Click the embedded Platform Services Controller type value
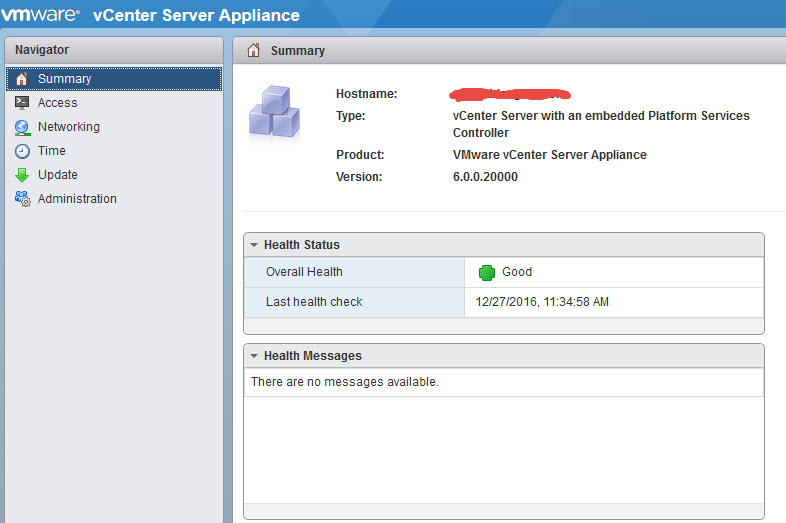786x523 pixels. [601, 124]
